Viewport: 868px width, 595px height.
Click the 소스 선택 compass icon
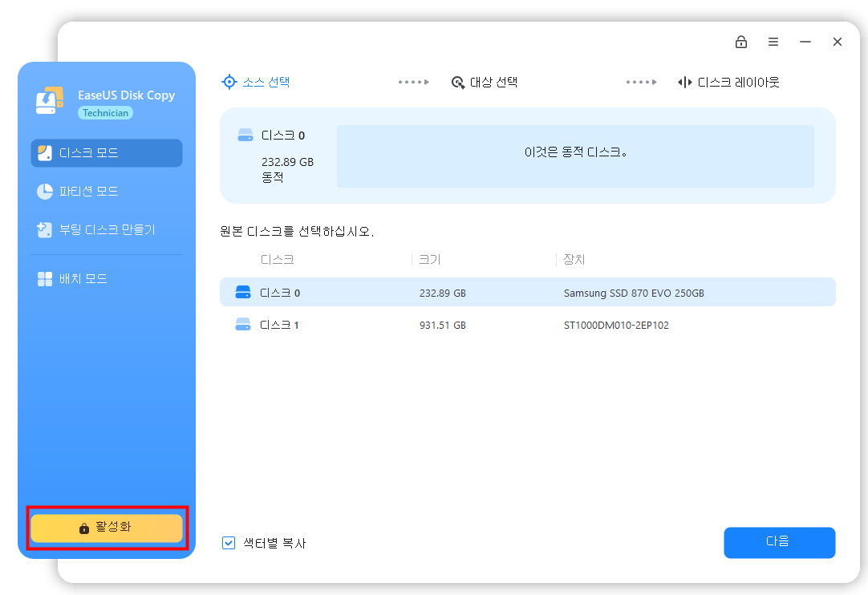[229, 82]
